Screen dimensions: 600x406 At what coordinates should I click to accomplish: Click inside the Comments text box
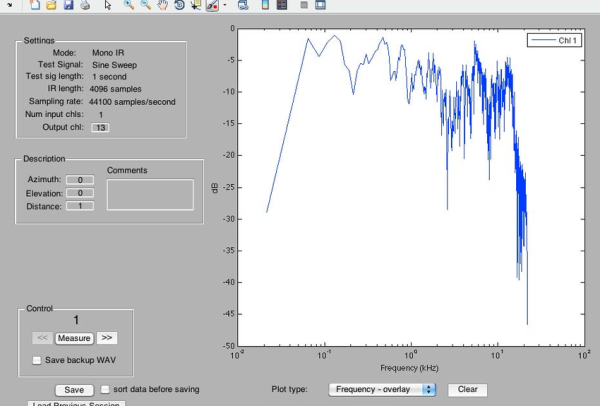tap(150, 194)
